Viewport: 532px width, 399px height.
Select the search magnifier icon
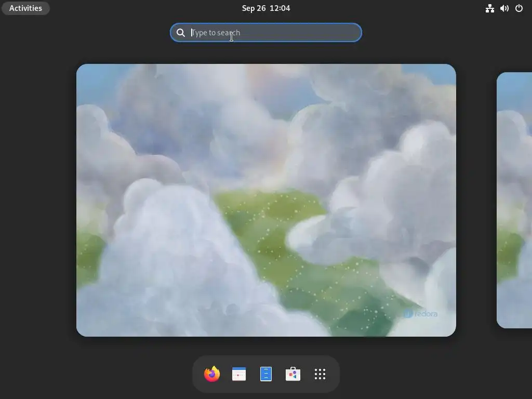click(181, 33)
